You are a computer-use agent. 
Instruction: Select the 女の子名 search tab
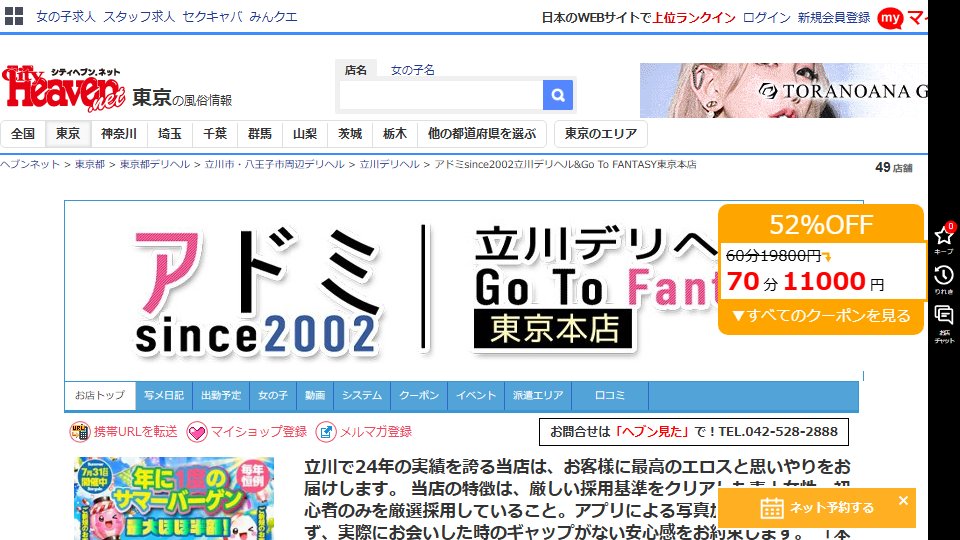pos(413,70)
